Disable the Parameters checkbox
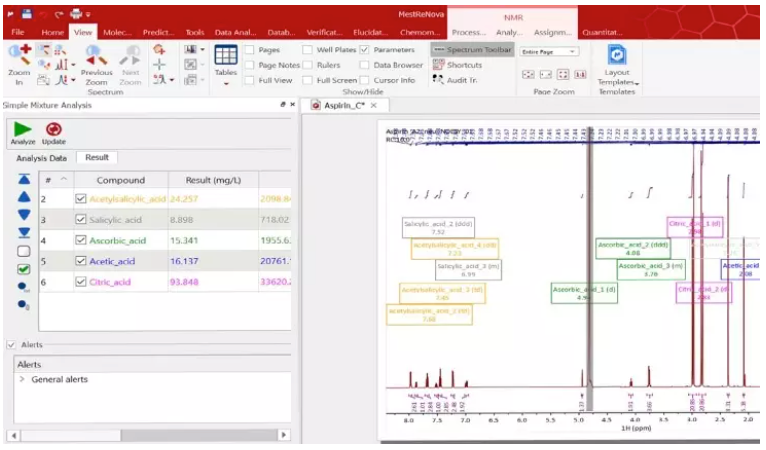The image size is (766, 450). [364, 49]
